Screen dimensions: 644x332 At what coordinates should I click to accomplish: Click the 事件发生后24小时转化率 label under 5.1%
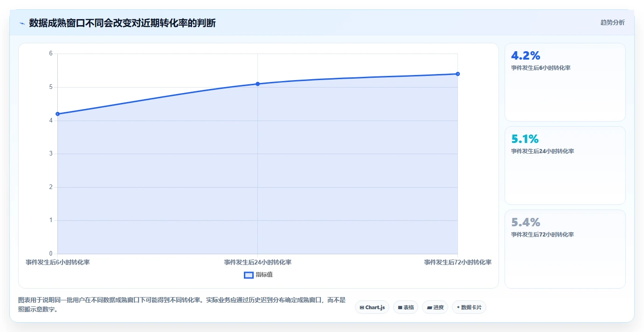[x=542, y=151]
